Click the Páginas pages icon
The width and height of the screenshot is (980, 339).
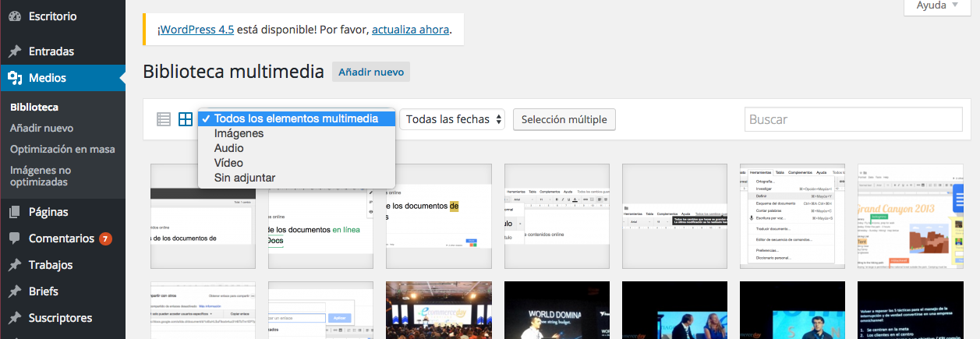tap(14, 212)
